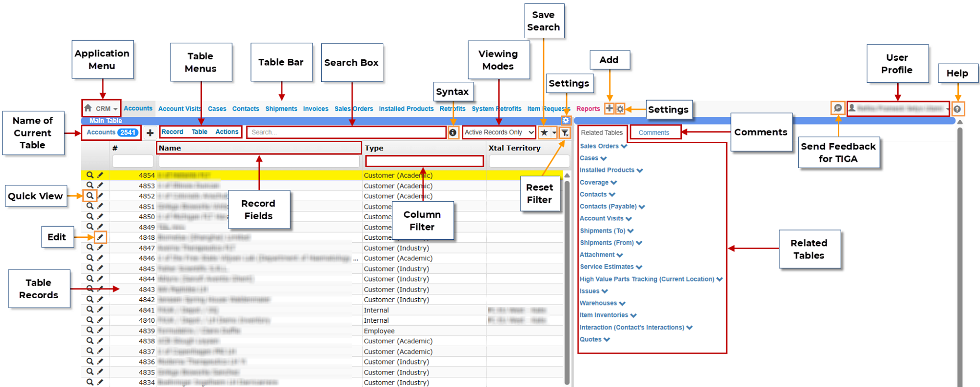Click the records list vertical scrollbar
Image resolution: width=980 pixels, height=387 pixels.
pos(567,280)
